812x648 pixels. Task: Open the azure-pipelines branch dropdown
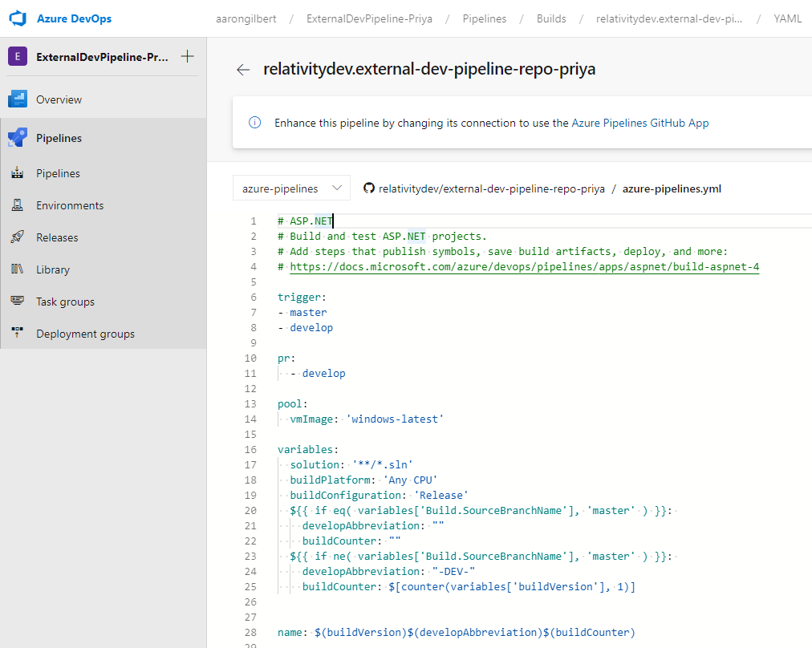(x=291, y=188)
